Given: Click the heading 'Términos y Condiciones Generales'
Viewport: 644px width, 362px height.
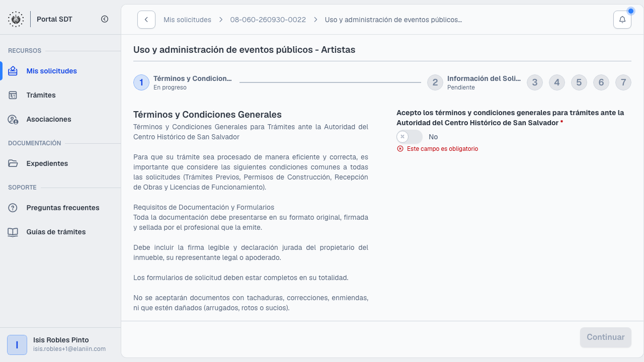Looking at the screenshot, I should pos(207,115).
